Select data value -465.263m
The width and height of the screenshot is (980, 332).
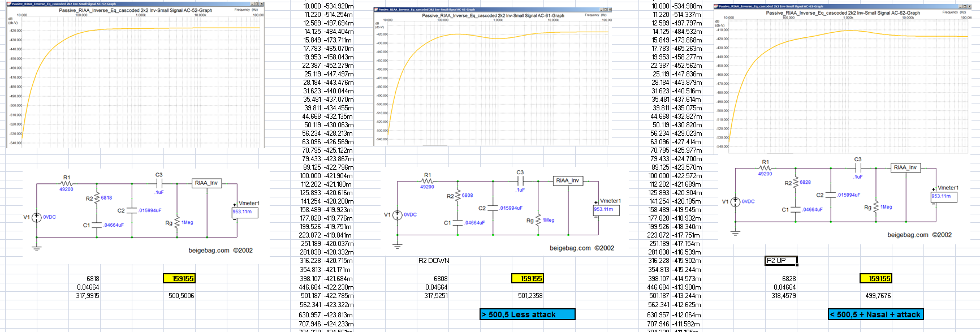[687, 49]
